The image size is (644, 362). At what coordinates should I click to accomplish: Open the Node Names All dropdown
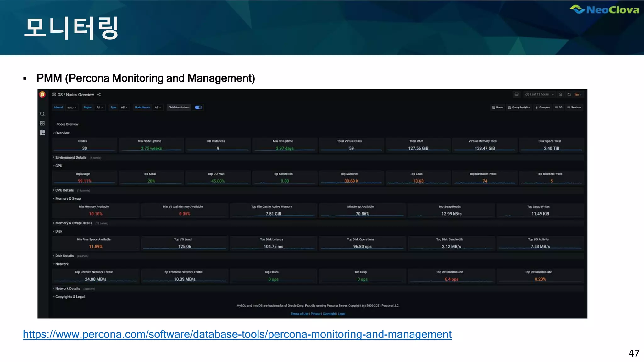coord(158,107)
